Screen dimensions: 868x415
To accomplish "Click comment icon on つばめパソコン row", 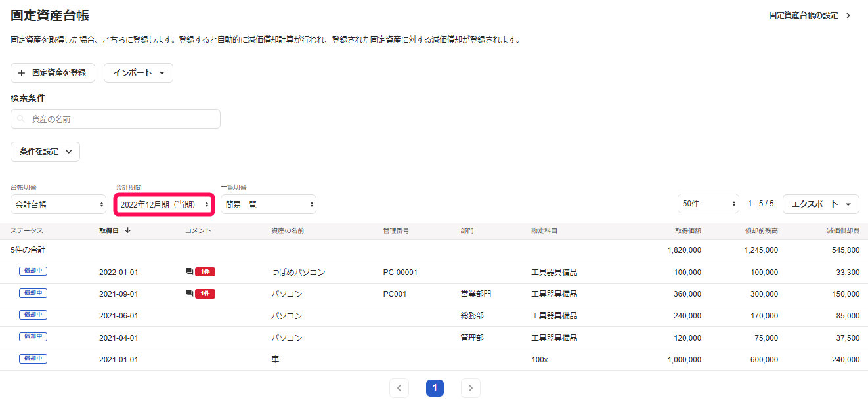I will tap(189, 272).
